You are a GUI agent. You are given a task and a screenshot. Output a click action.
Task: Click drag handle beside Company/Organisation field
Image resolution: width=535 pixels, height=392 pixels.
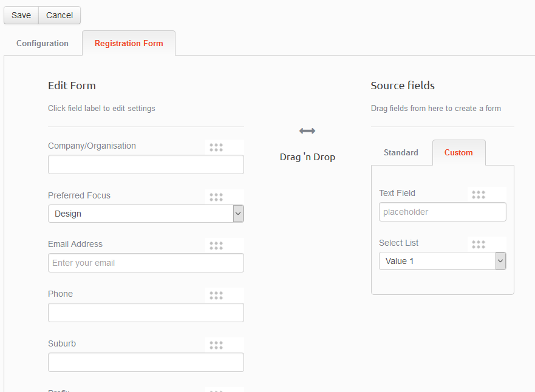216,147
